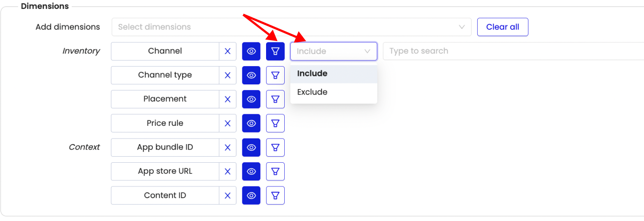This screenshot has width=644, height=221.
Task: Click the Clear all button
Action: click(502, 27)
